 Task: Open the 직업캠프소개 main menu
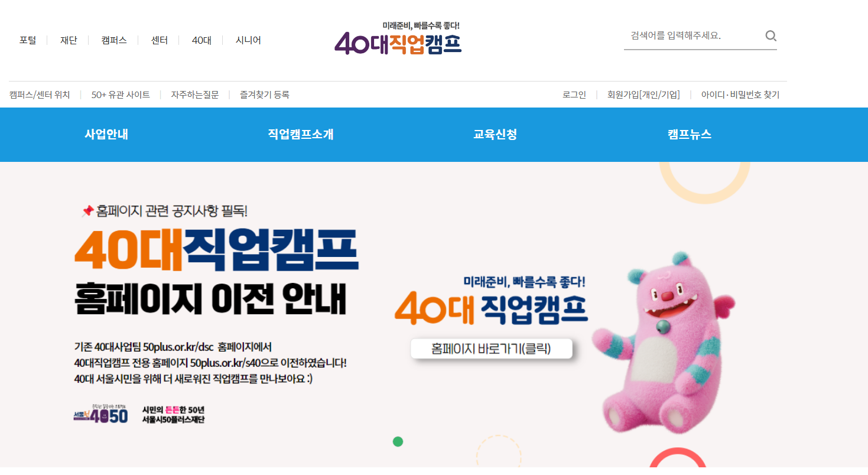pos(301,134)
